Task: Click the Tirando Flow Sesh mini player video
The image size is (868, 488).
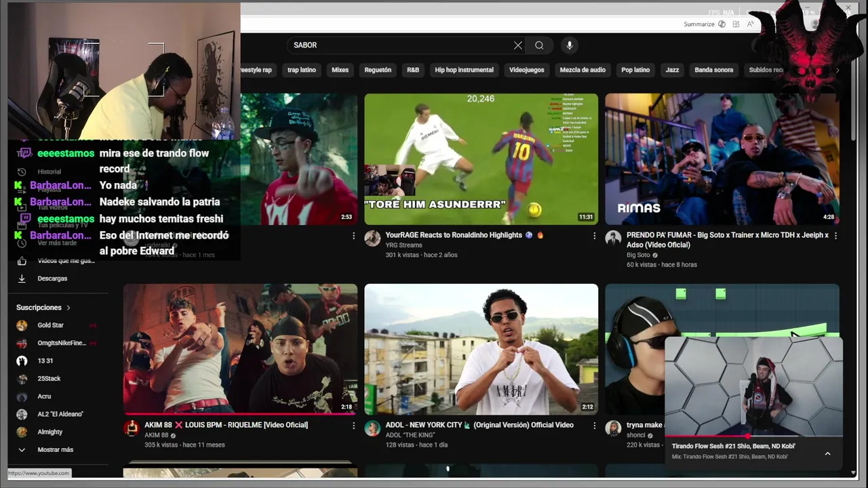Action: (753, 386)
